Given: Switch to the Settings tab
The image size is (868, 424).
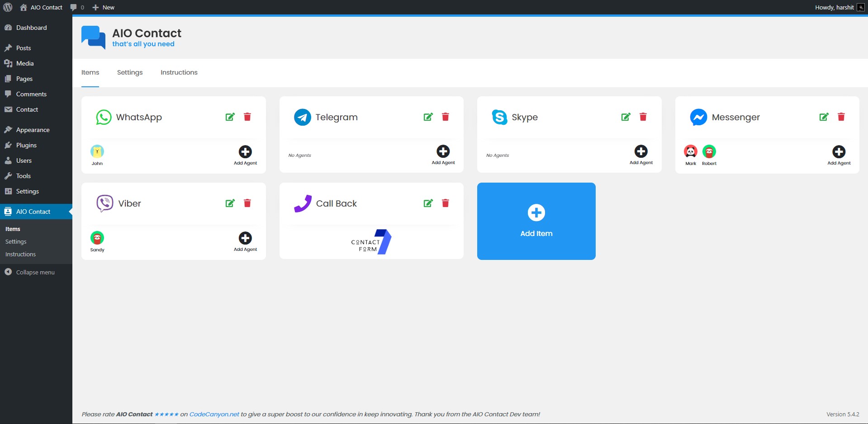Looking at the screenshot, I should point(130,72).
